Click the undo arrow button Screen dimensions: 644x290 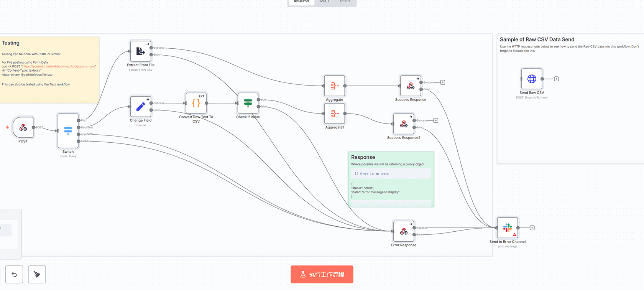pos(14,274)
